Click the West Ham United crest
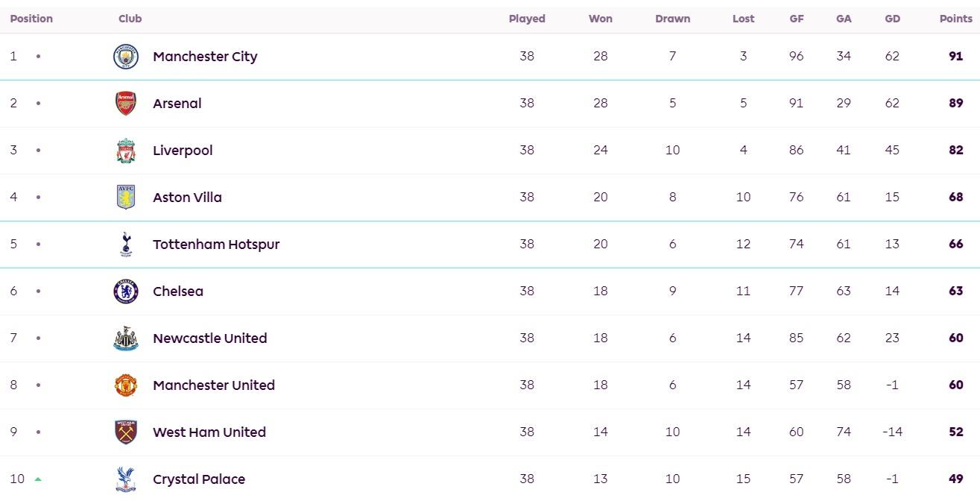 126,432
